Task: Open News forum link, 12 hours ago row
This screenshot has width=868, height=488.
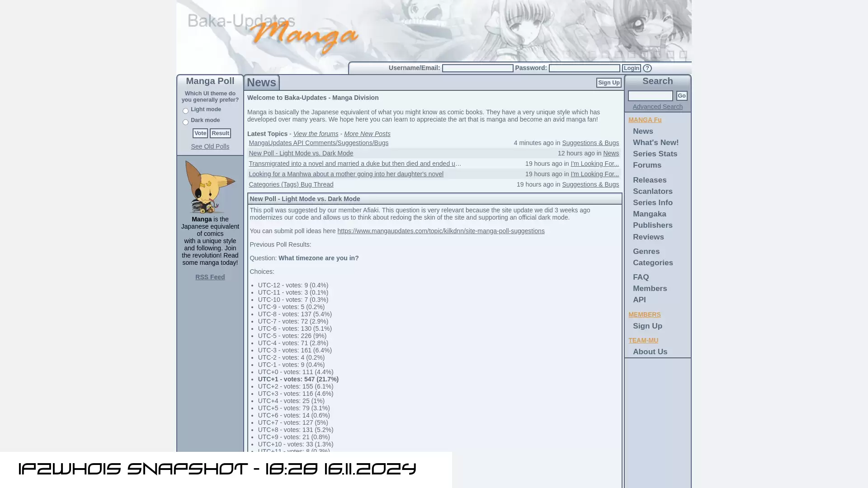Action: coord(611,153)
